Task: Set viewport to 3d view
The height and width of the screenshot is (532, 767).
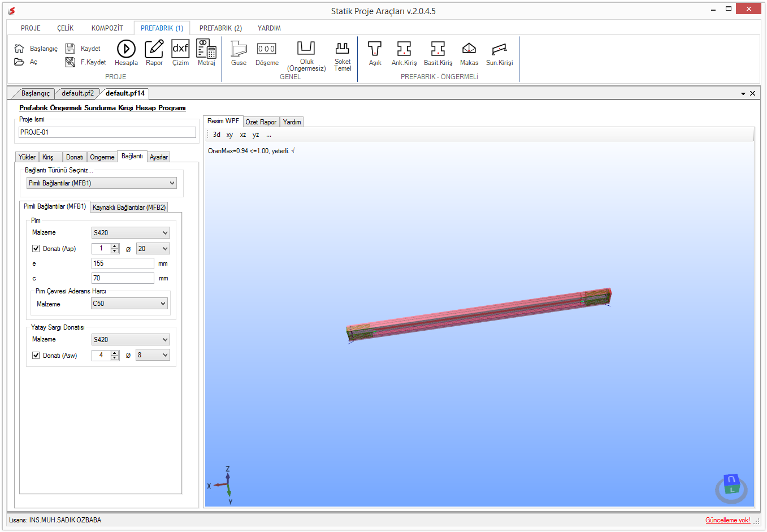Action: coord(216,135)
